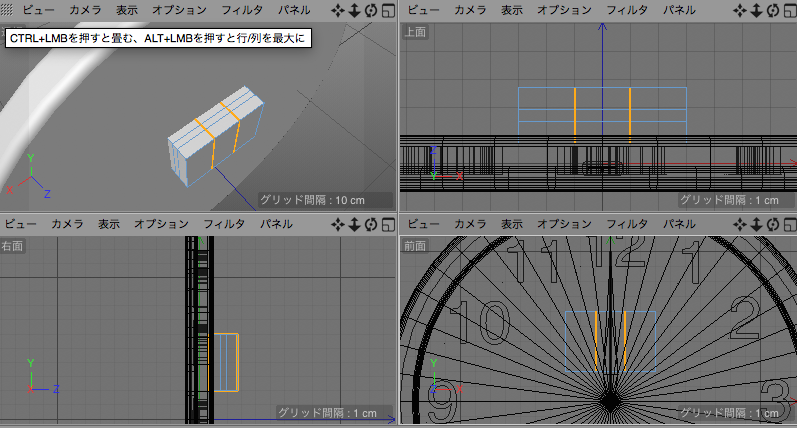Click the zoom icon in 右面 viewport
Image resolution: width=797 pixels, height=428 pixels.
tap(354, 224)
